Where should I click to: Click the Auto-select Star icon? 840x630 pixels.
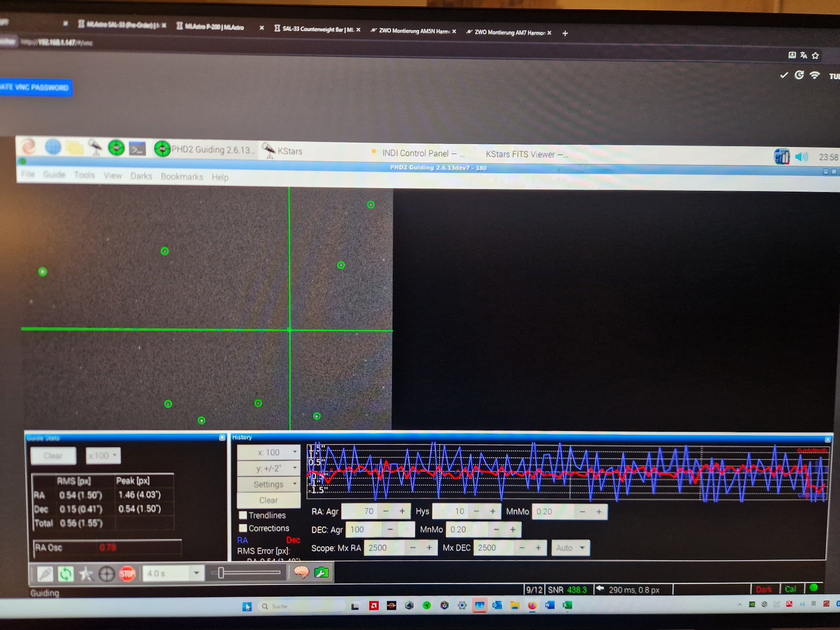(x=86, y=574)
